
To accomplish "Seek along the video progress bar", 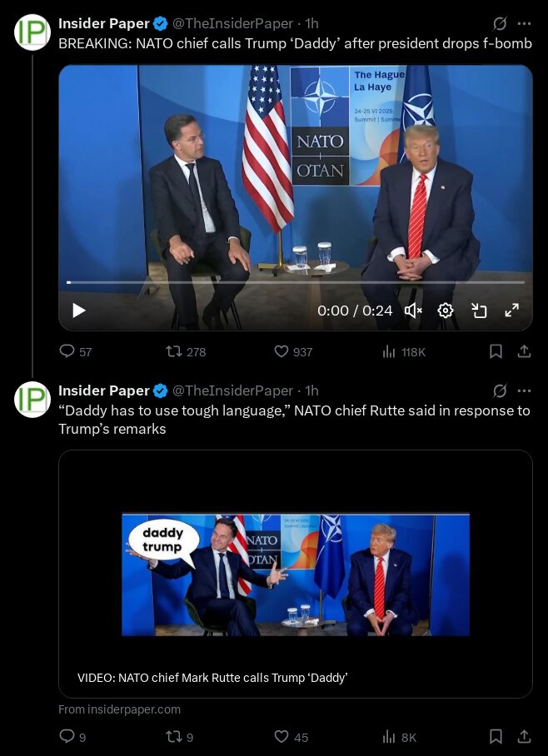I will [x=295, y=282].
